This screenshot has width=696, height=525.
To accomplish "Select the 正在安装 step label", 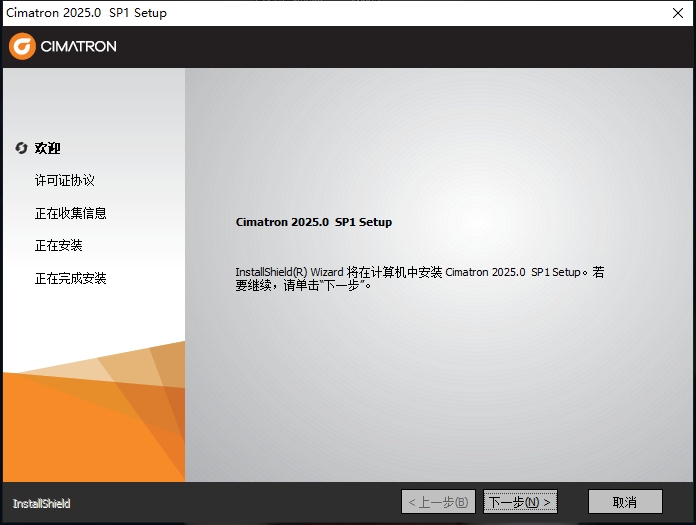I will click(59, 245).
